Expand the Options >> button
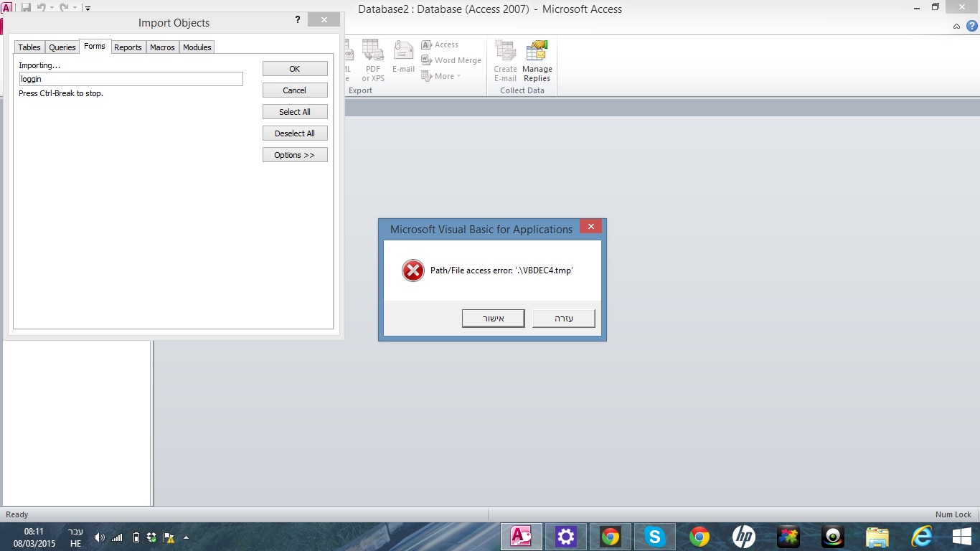This screenshot has width=980, height=551. coord(295,155)
